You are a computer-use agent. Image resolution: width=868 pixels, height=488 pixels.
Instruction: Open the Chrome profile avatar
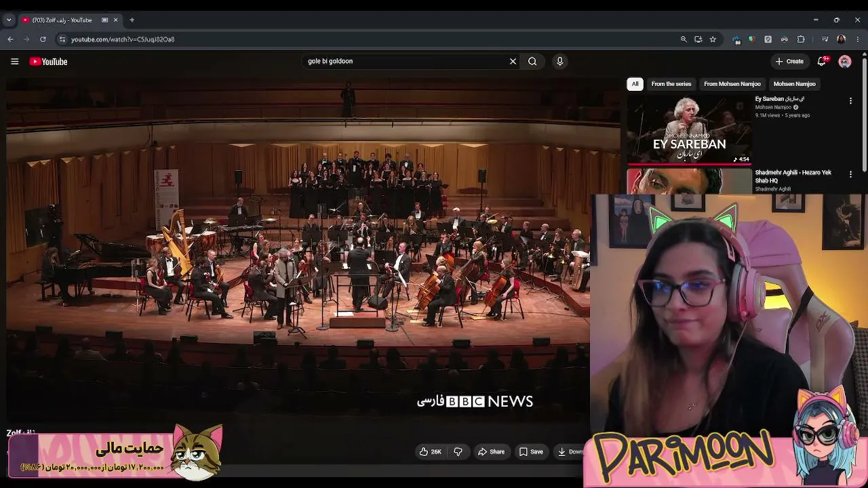point(841,39)
